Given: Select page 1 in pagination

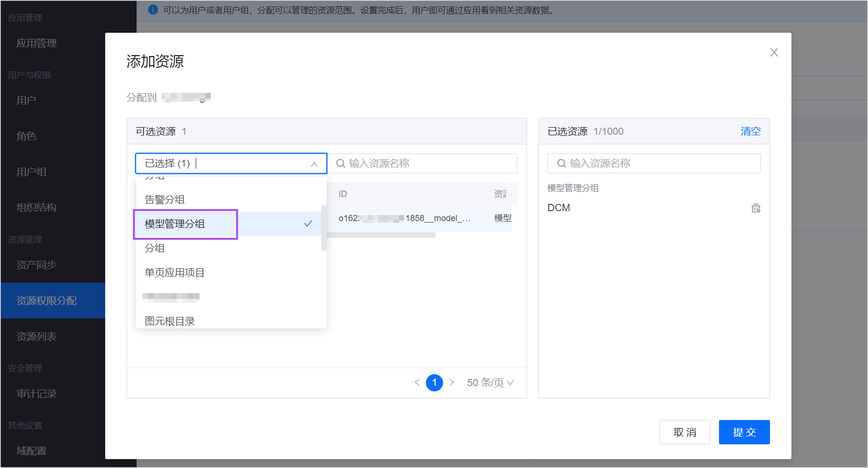Looking at the screenshot, I should (434, 382).
